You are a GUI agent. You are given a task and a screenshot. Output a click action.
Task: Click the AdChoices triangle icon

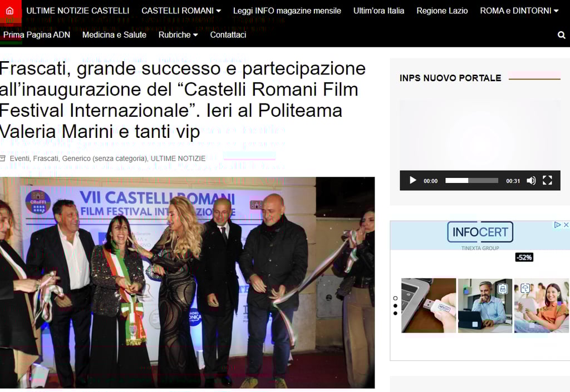coord(557,225)
